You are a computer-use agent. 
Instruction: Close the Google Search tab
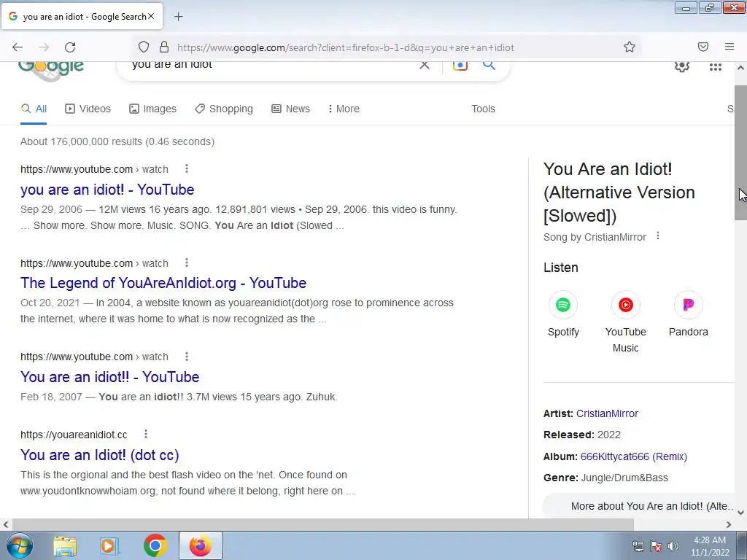coord(151,16)
